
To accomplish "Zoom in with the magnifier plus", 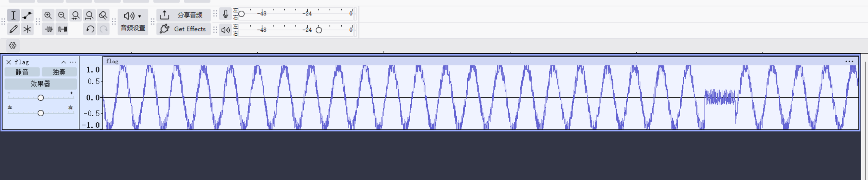I will pyautogui.click(x=48, y=15).
